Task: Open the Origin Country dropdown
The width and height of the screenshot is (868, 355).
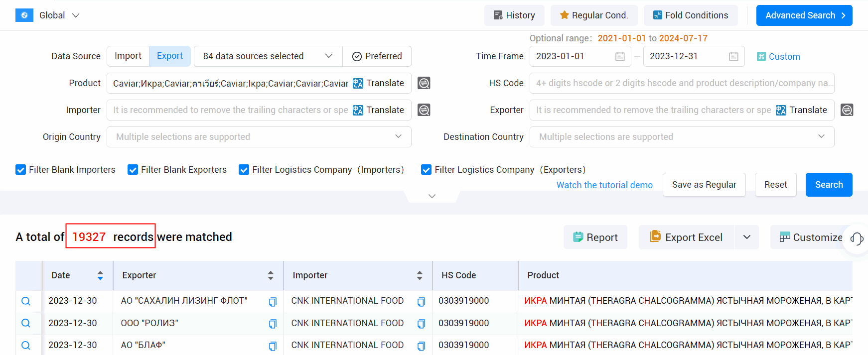Action: (x=259, y=137)
